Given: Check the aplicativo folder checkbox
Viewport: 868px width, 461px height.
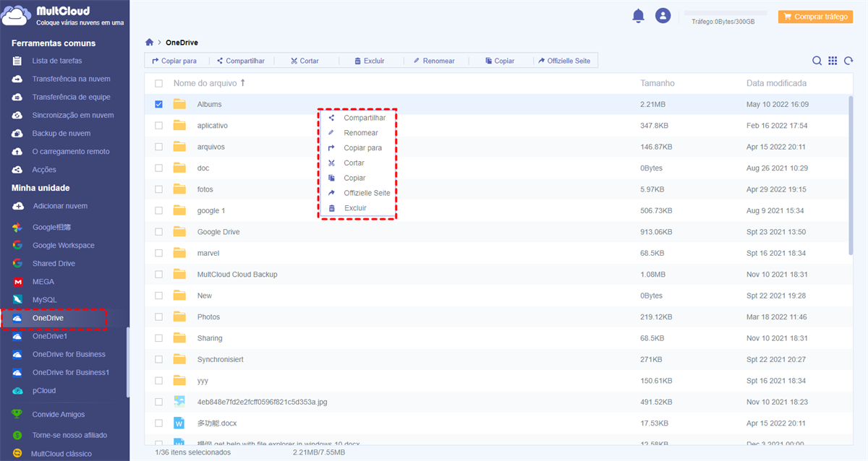Looking at the screenshot, I should coord(159,125).
